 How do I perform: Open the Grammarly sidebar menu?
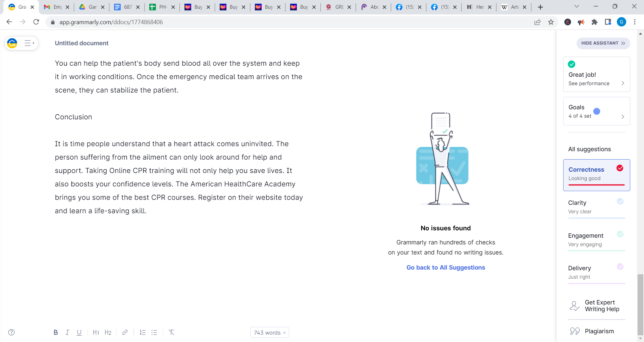[x=29, y=43]
